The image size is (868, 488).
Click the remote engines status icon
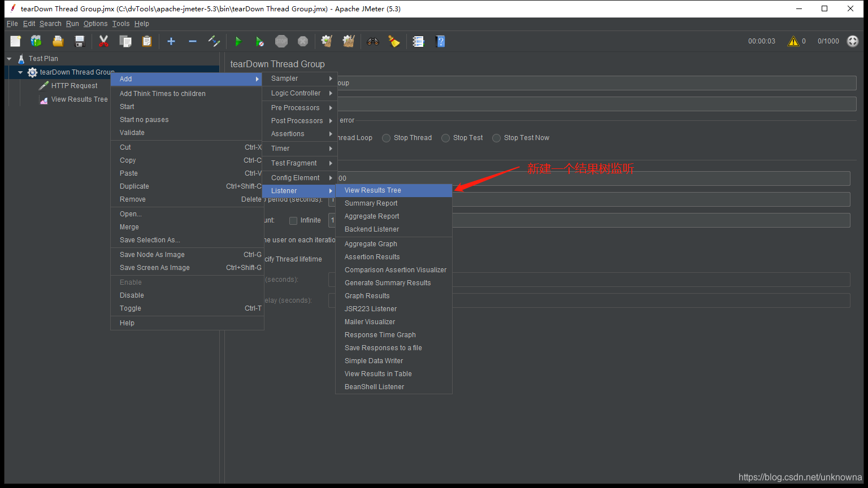(853, 41)
